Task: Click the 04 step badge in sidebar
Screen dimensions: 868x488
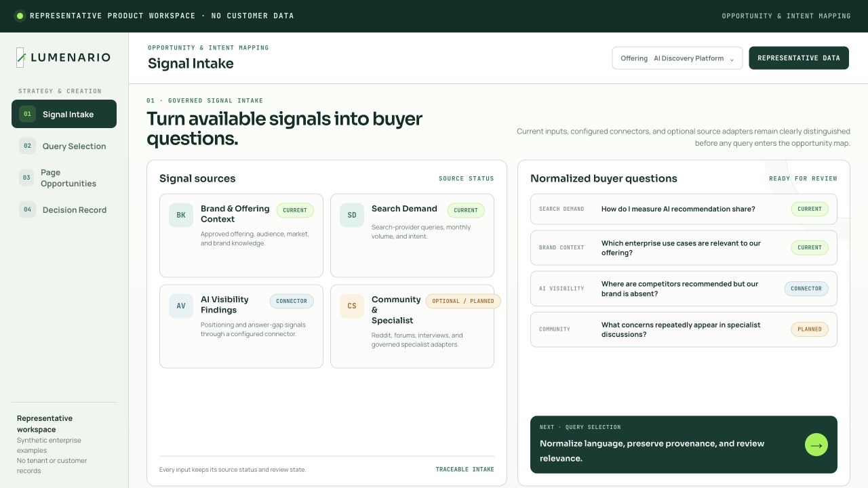Action: pos(27,209)
